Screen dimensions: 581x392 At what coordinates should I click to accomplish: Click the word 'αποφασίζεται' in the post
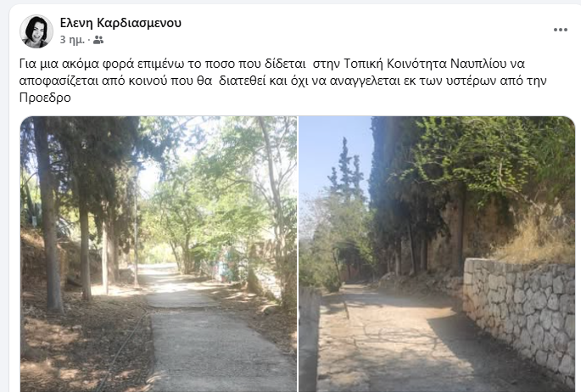[x=59, y=81]
